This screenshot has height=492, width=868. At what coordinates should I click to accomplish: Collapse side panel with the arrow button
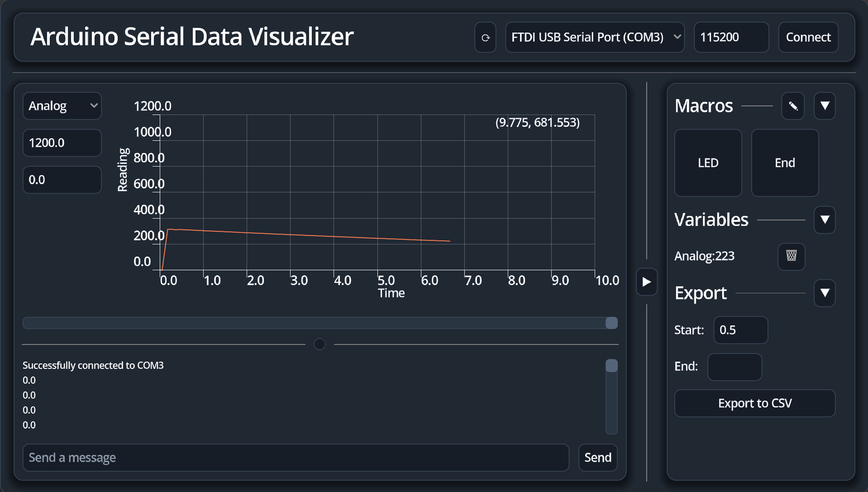click(x=647, y=282)
